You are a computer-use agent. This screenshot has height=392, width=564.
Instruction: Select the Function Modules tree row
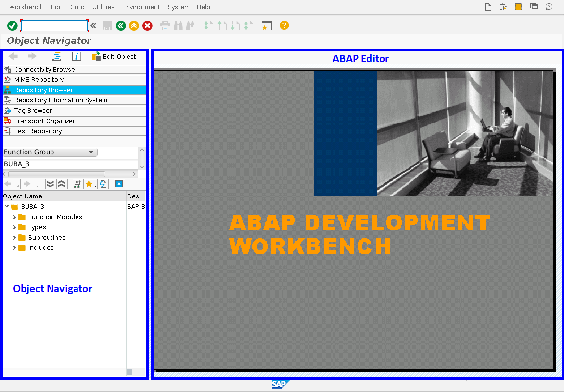pos(55,217)
